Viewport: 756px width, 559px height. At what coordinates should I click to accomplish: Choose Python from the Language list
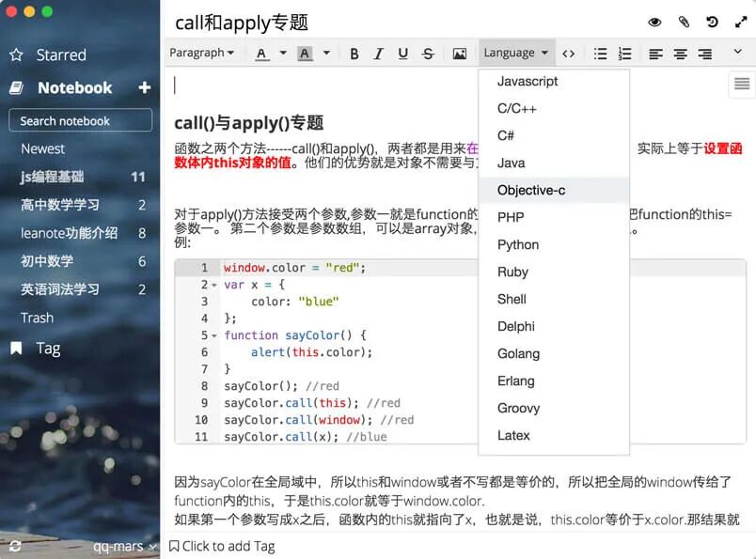click(x=554, y=245)
